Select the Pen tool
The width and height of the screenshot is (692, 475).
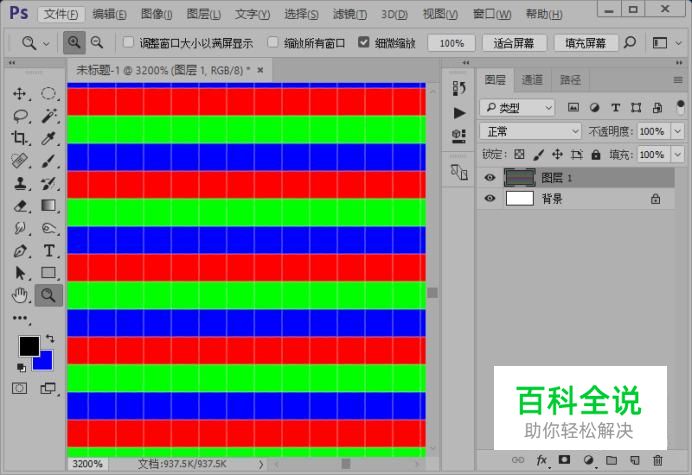[x=19, y=251]
